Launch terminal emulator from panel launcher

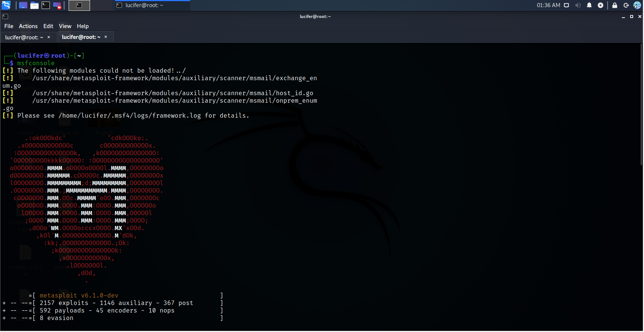[x=46, y=5]
